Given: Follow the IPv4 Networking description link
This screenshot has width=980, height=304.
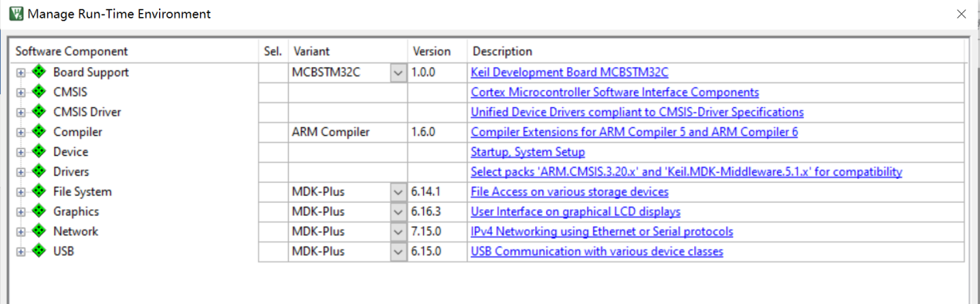Looking at the screenshot, I should [x=602, y=231].
